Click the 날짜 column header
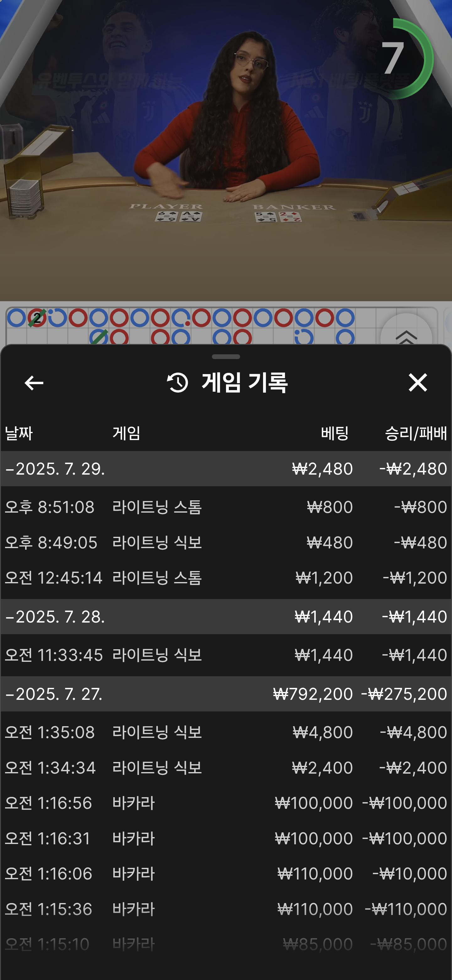The height and width of the screenshot is (980, 452). [19, 433]
